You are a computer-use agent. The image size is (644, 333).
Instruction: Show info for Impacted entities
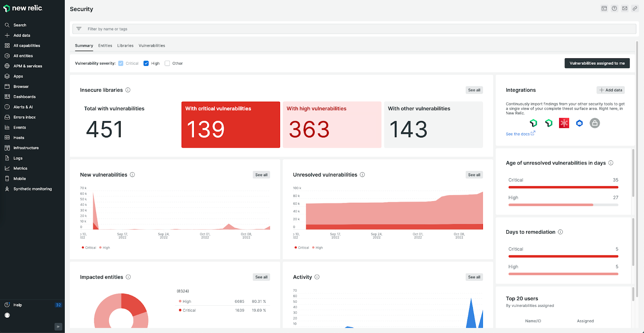point(128,277)
